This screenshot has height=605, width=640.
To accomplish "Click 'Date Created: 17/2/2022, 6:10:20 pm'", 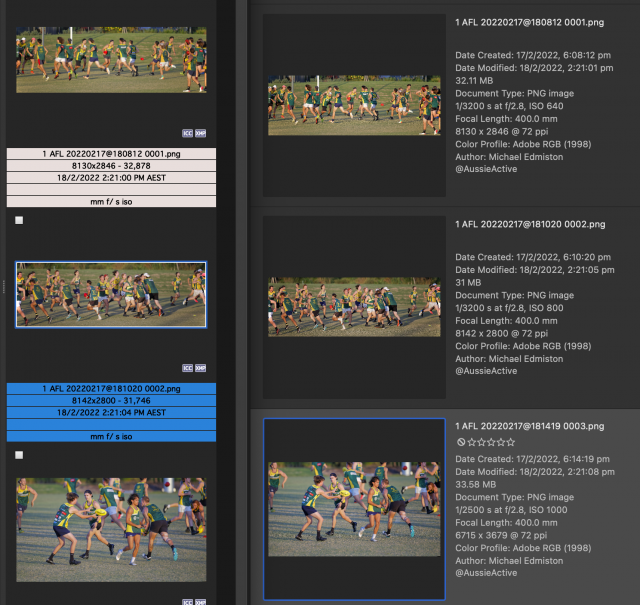I will coord(533,257).
